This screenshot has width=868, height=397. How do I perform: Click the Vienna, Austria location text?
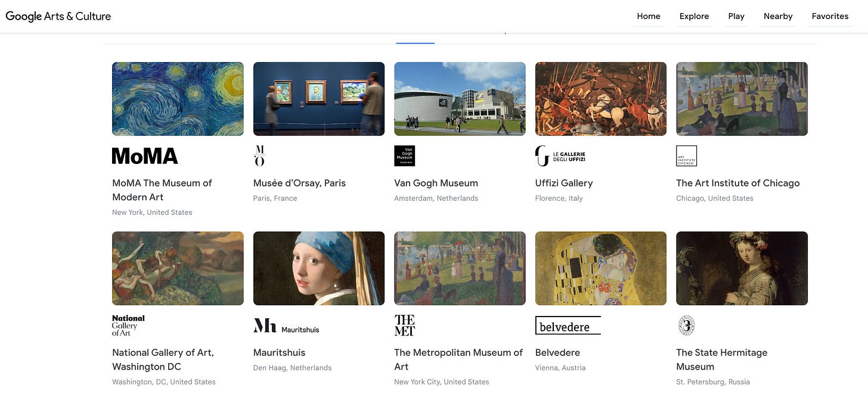[x=560, y=367]
